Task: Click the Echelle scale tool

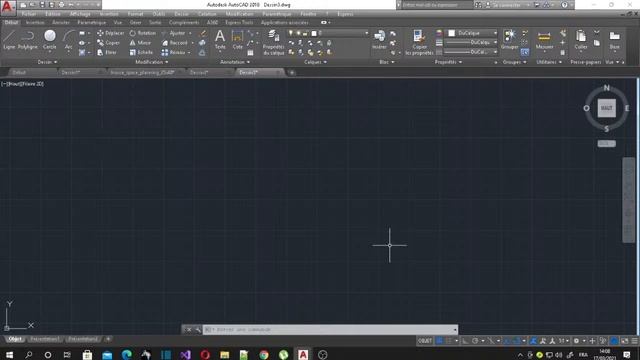Action: (x=141, y=53)
